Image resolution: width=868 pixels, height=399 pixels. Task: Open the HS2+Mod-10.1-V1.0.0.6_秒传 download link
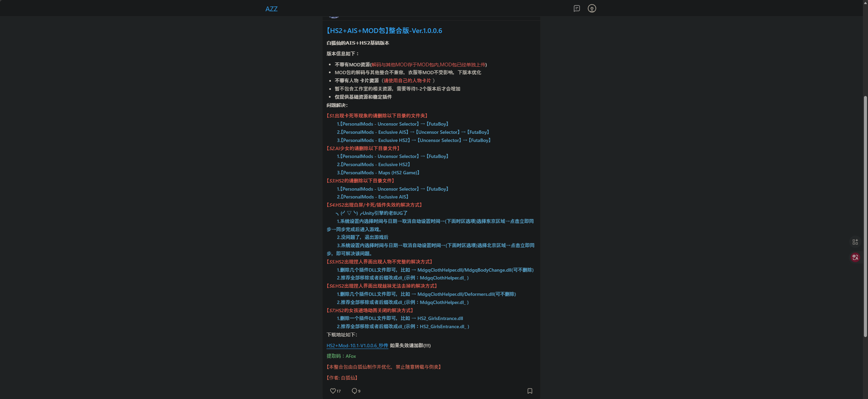click(357, 346)
